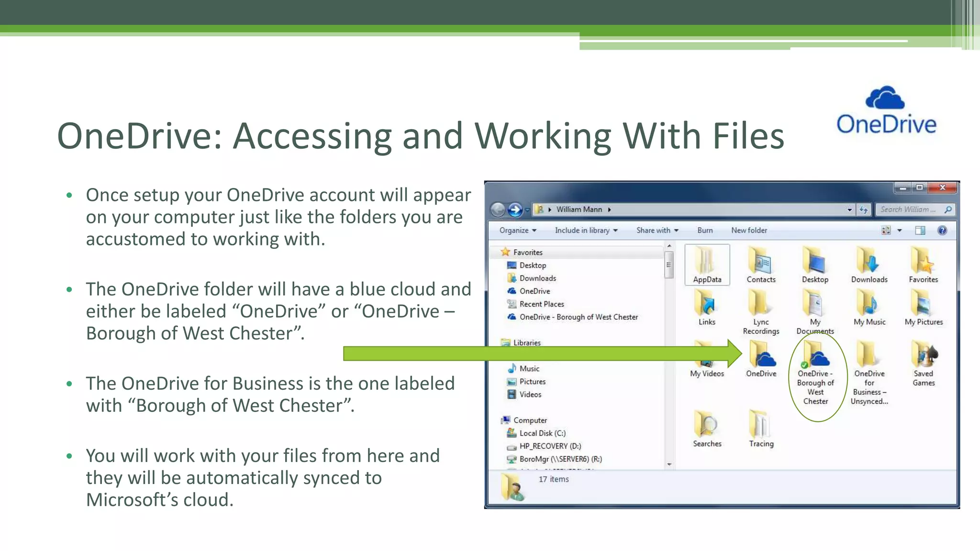This screenshot has height=551, width=980.
Task: Click the Help question mark icon
Action: click(942, 231)
